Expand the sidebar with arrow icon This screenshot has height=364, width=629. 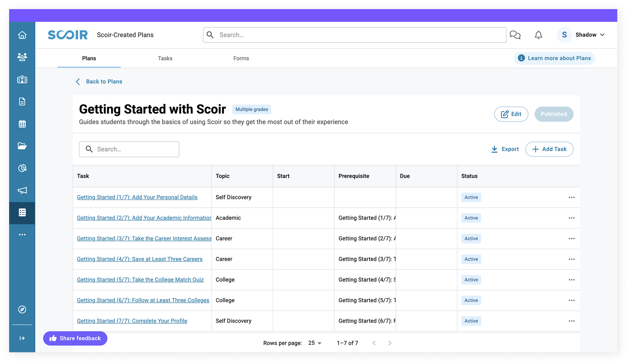pos(22,338)
